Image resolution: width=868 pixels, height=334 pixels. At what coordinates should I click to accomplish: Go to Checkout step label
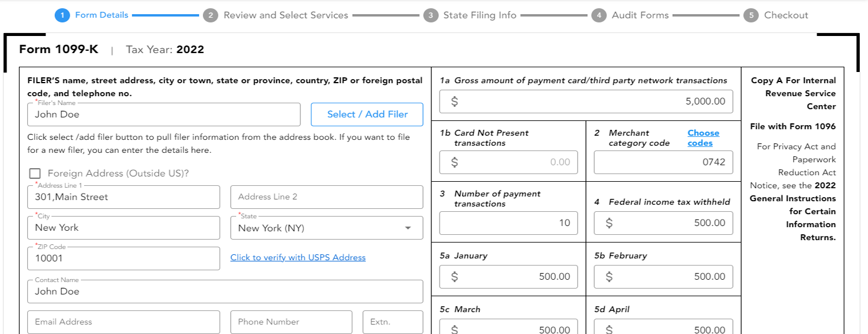[786, 15]
